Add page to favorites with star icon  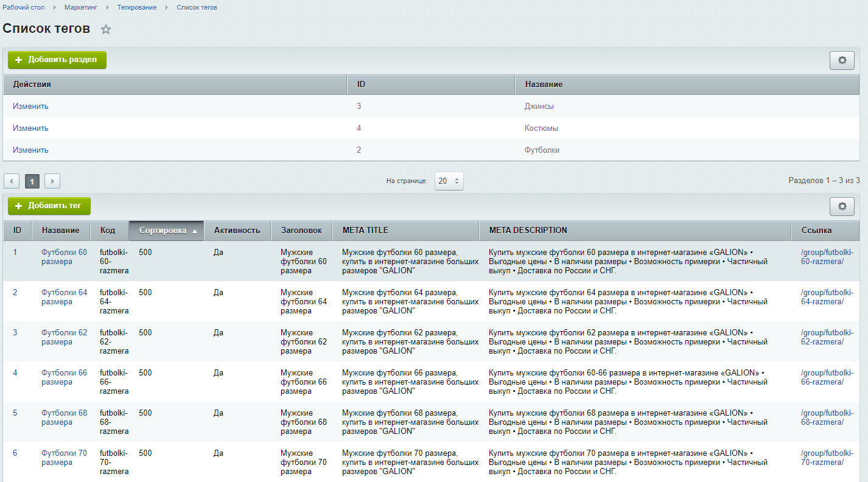point(106,29)
